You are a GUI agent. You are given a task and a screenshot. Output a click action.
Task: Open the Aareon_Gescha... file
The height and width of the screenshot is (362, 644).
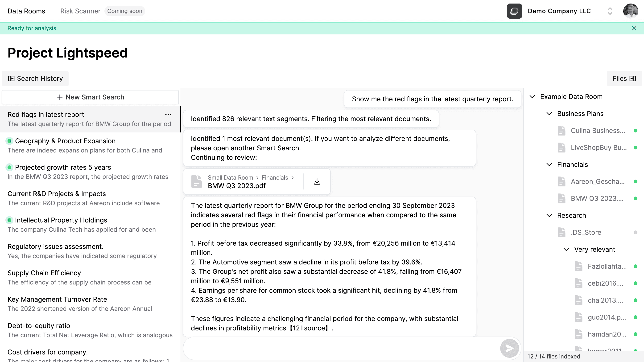(598, 182)
